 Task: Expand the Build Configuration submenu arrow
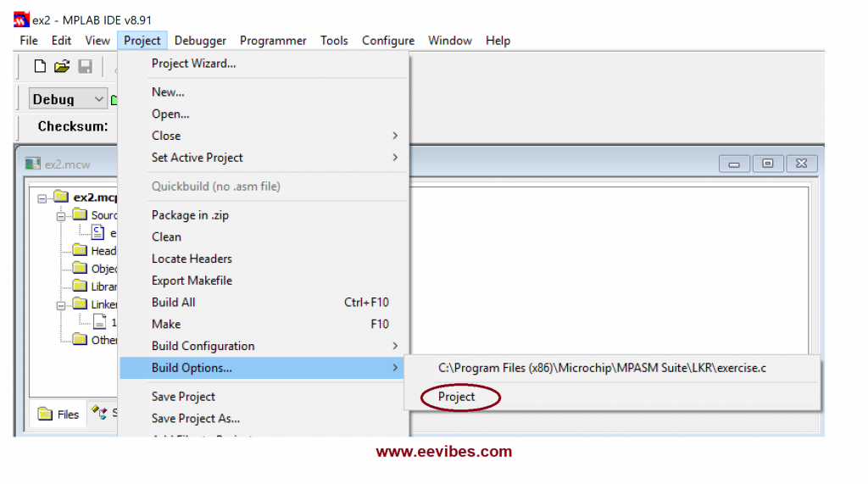coord(395,346)
